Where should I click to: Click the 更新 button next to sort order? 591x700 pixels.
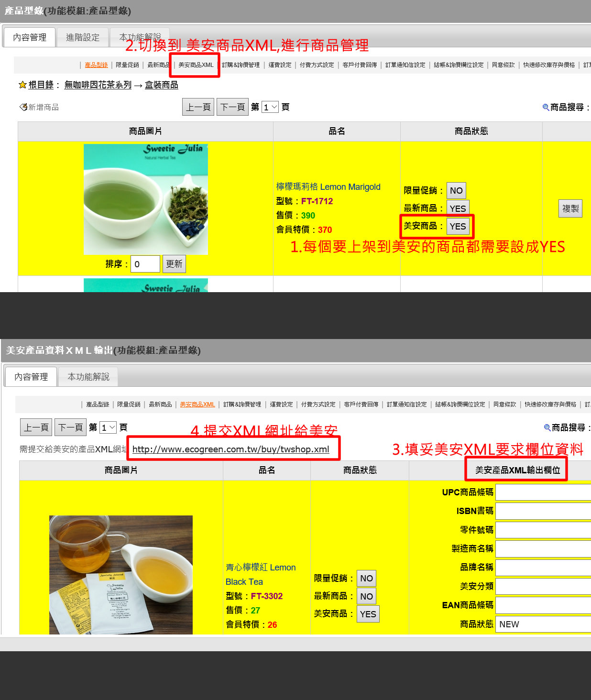[x=174, y=264]
